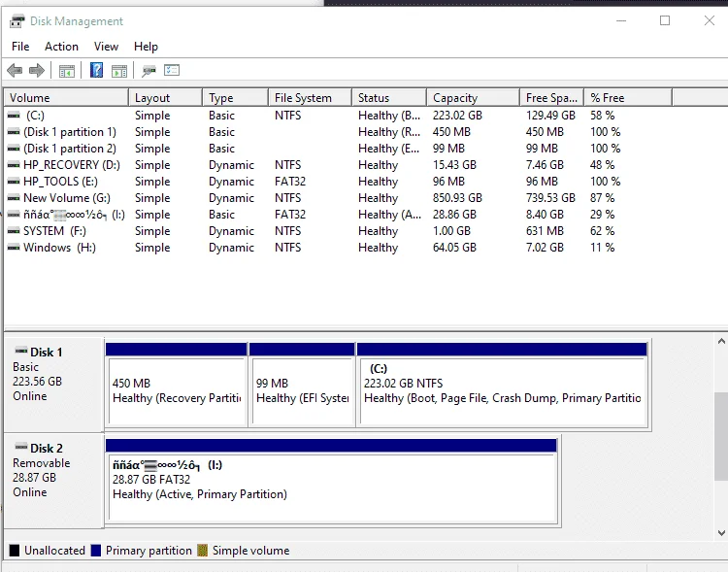Select drive icon for Windows (H:)

coord(14,248)
